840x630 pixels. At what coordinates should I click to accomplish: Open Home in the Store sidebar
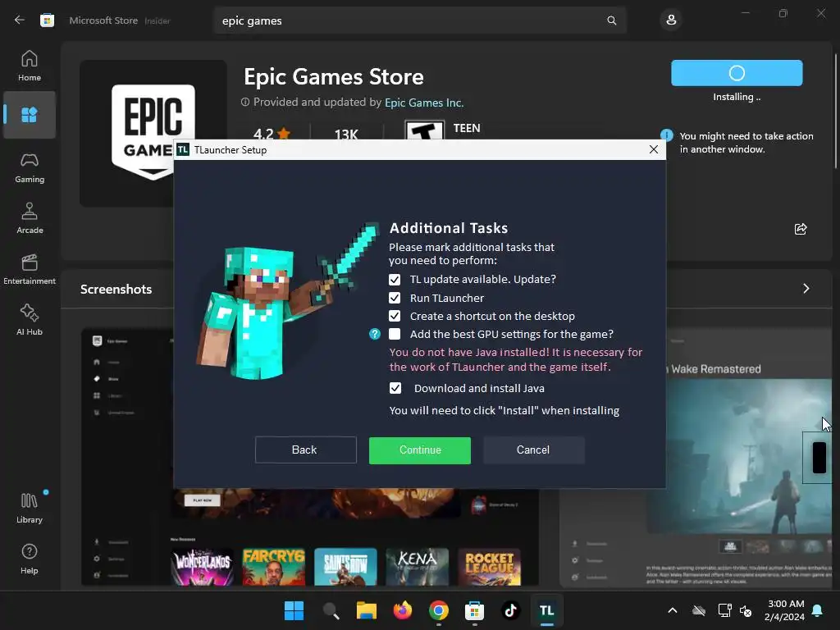point(30,66)
